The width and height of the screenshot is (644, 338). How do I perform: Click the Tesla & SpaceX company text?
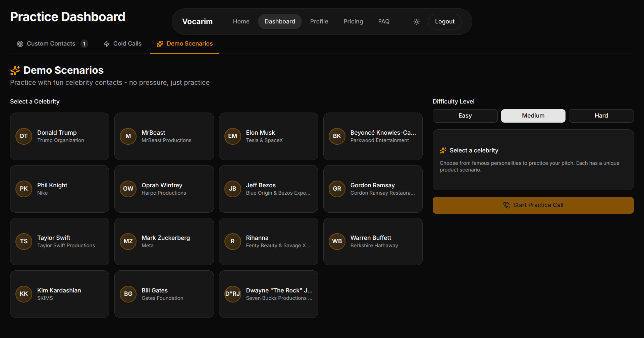(264, 140)
